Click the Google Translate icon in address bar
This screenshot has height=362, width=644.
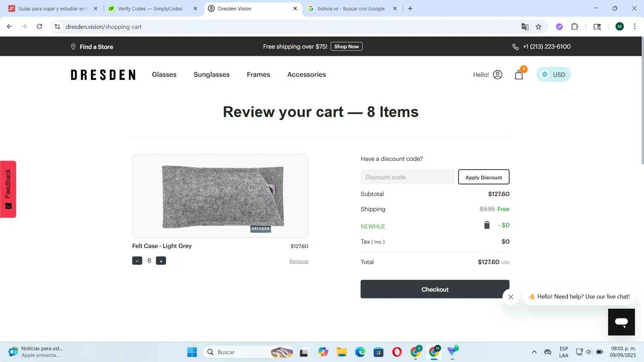[525, 27]
